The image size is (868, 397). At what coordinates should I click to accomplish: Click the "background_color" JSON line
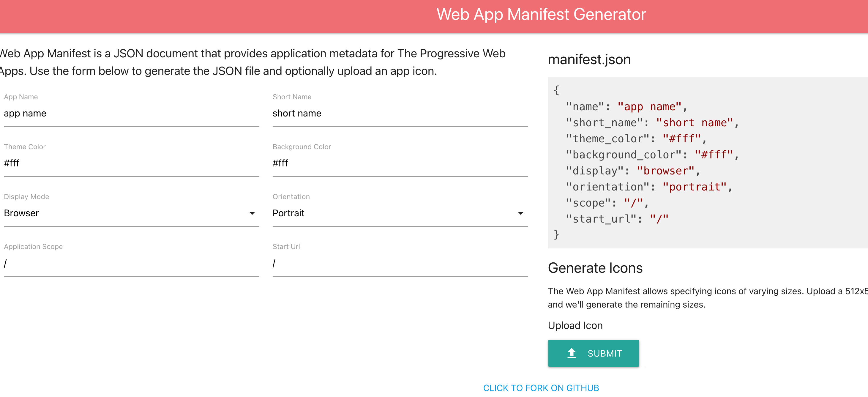point(652,155)
